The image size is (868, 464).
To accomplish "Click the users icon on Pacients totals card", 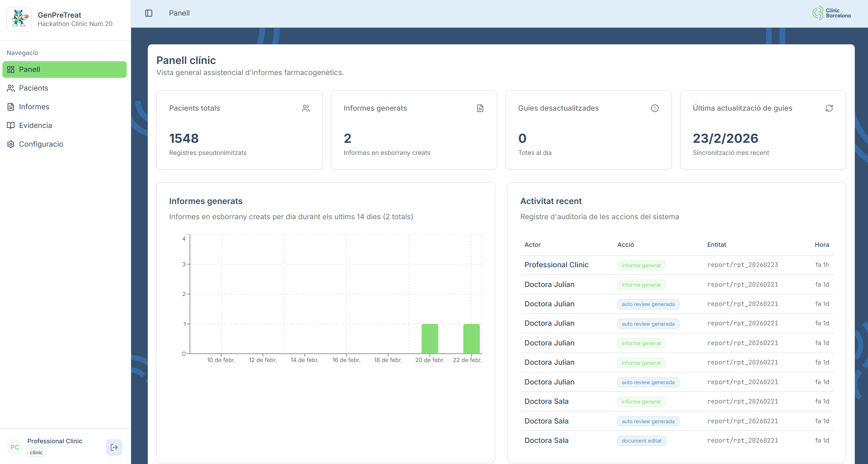I will pos(305,108).
